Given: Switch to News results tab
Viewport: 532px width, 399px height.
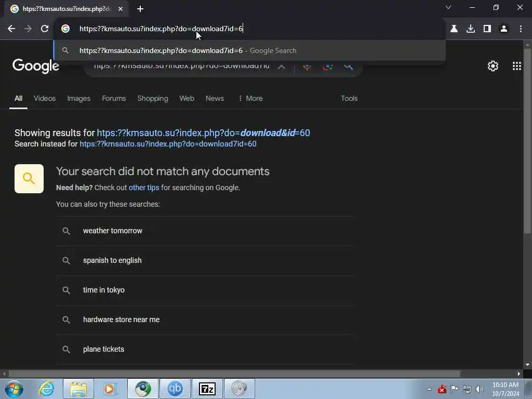Looking at the screenshot, I should coord(215,98).
